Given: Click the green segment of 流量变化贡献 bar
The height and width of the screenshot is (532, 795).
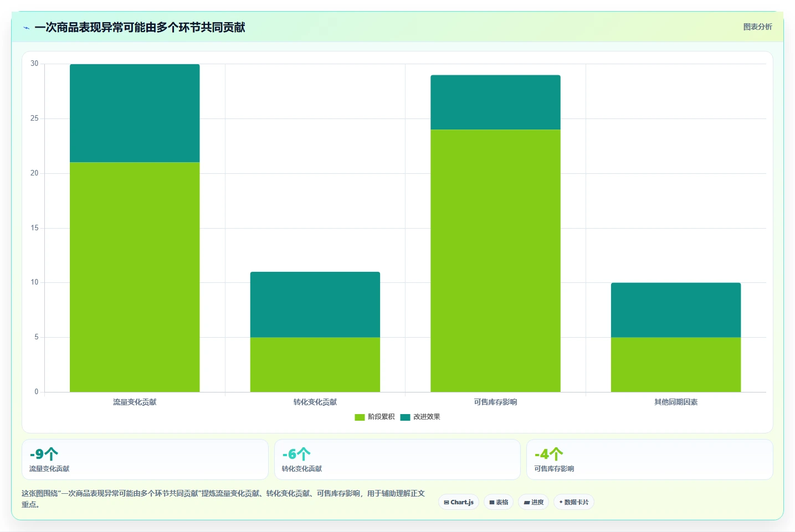Looking at the screenshot, I should 135,277.
